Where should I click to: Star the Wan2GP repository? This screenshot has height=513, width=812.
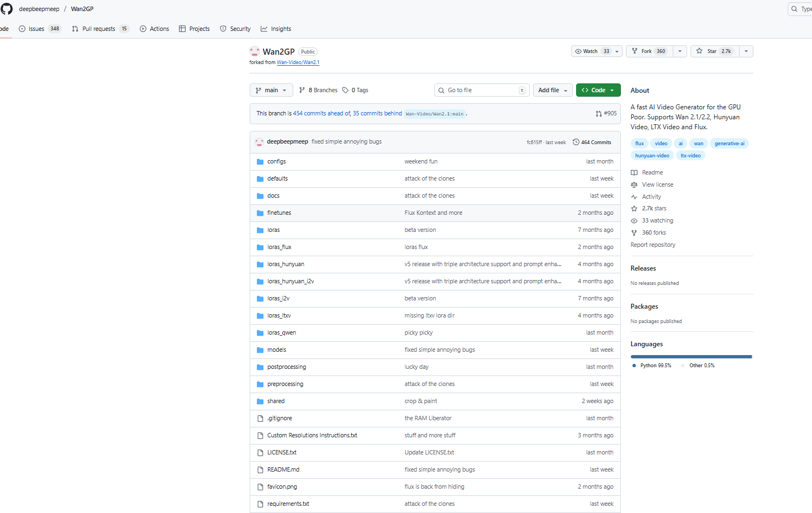coord(715,51)
